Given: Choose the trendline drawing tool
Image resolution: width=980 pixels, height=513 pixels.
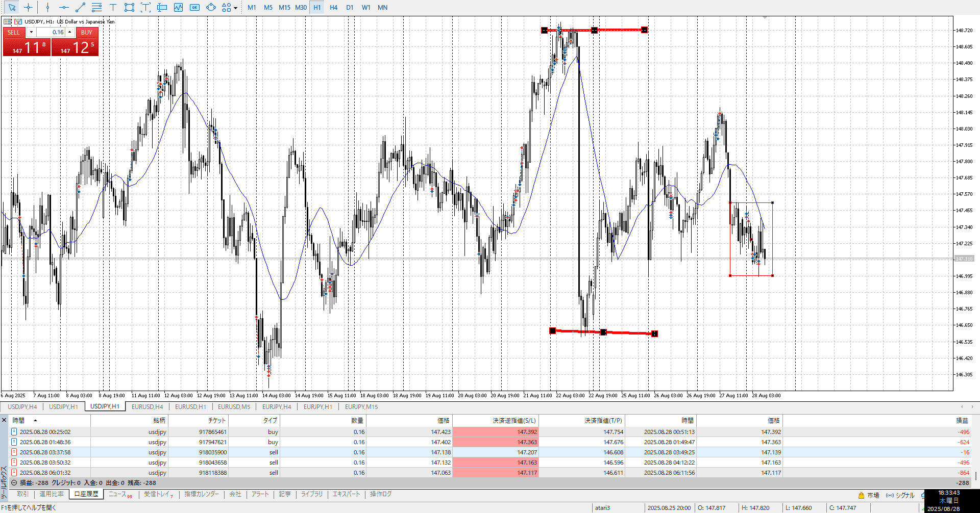Looking at the screenshot, I should 80,8.
